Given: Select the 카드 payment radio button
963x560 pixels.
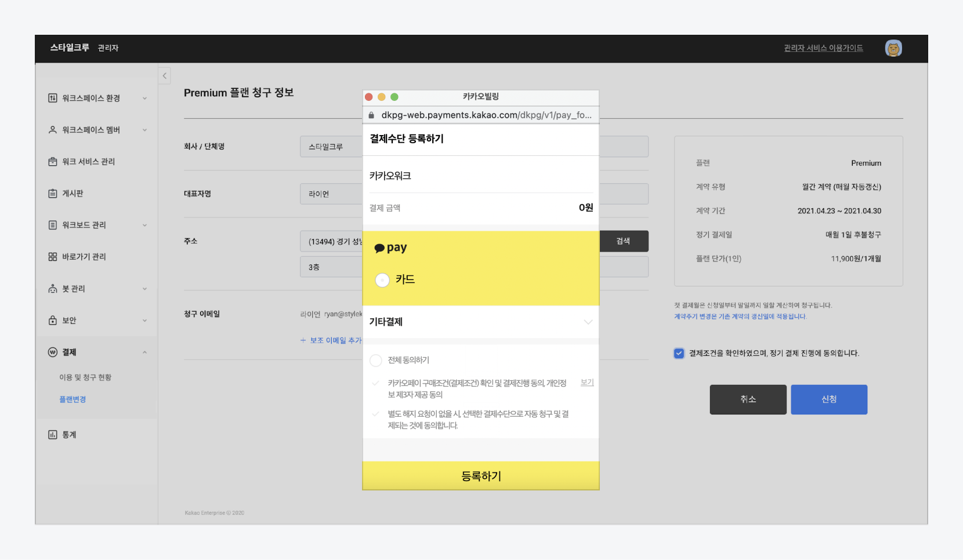Looking at the screenshot, I should tap(382, 280).
